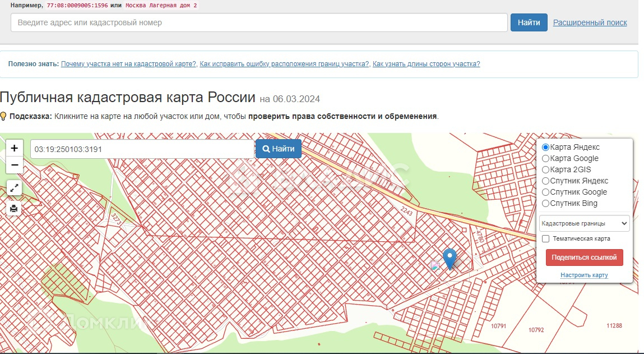Open Настроить карту link
The width and height of the screenshot is (644, 354).
tap(584, 275)
